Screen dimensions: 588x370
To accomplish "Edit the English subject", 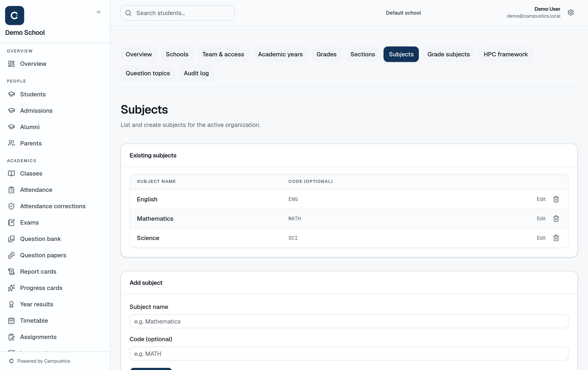I will [x=541, y=199].
